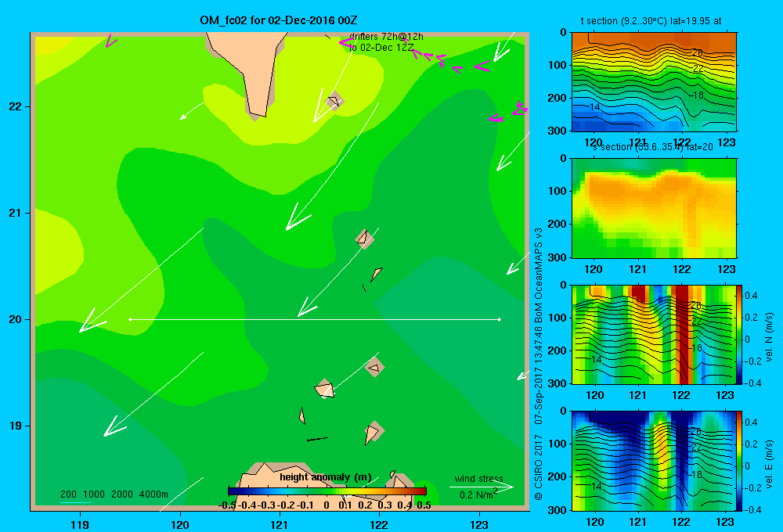Screen dimensions: 783x532
Task: Click the '0.2 N/m2' wind stress value
Action: [x=478, y=494]
